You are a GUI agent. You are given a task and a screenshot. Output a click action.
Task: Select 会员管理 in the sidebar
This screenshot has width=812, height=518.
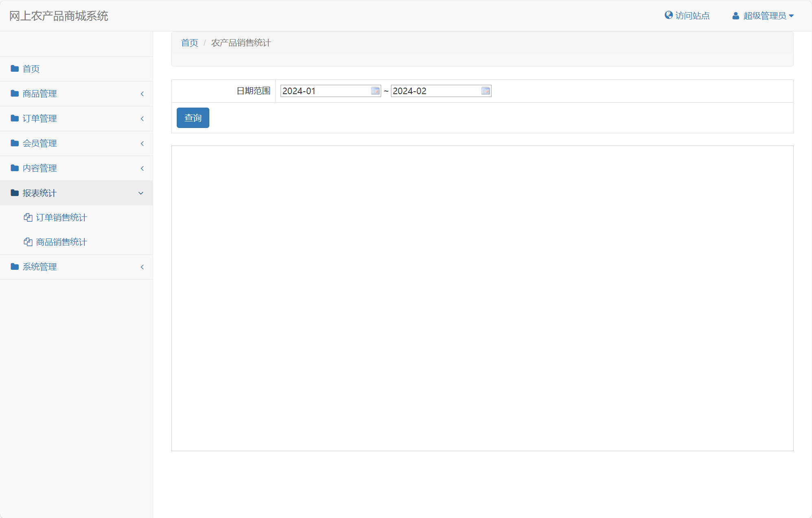pyautogui.click(x=40, y=143)
